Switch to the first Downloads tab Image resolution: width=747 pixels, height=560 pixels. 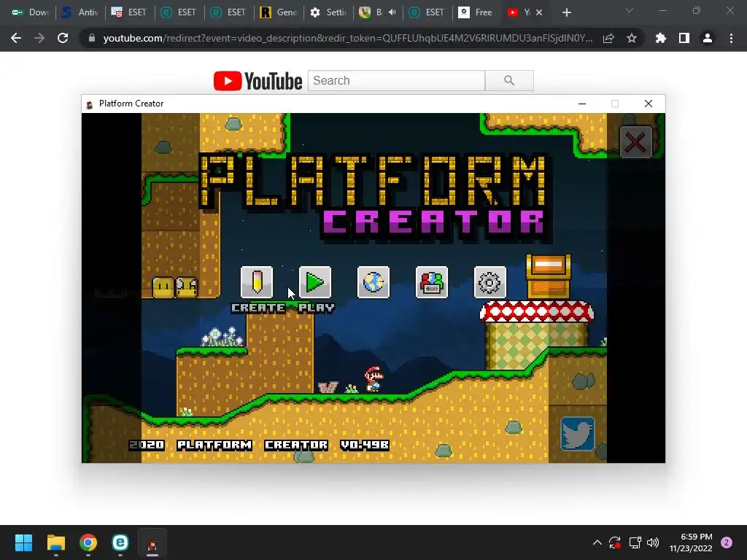29,12
